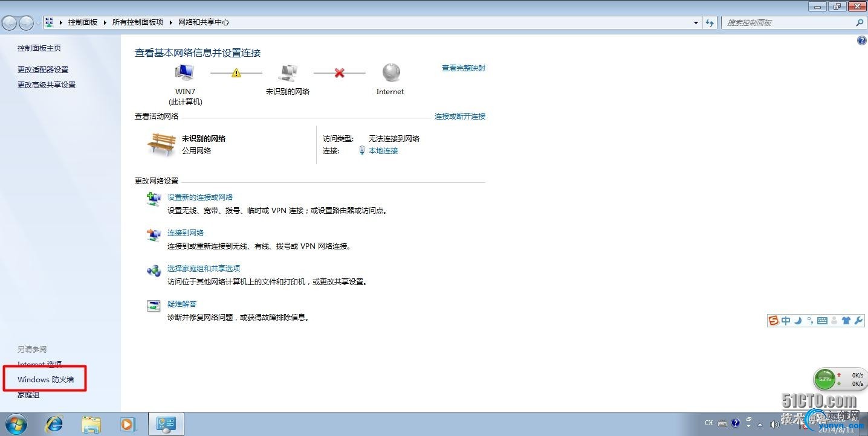Open the shirt skin icon on IME bar
This screenshot has height=436, width=868.
click(846, 321)
